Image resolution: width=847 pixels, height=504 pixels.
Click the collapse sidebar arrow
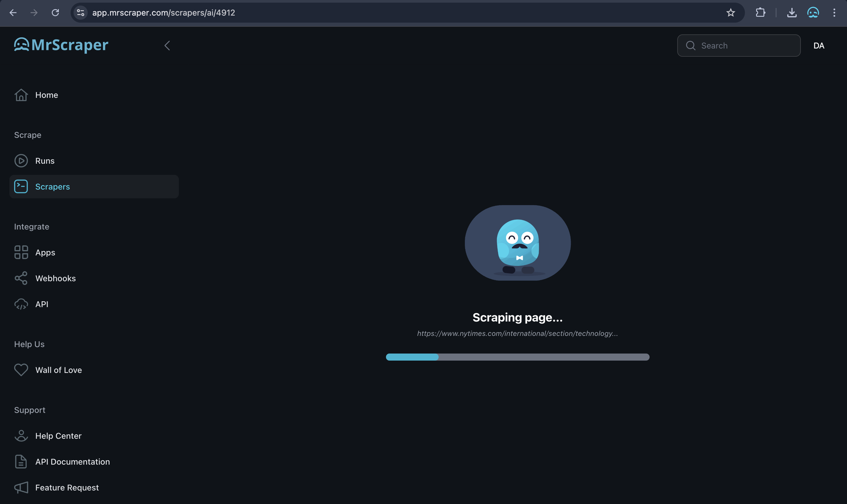click(x=168, y=45)
